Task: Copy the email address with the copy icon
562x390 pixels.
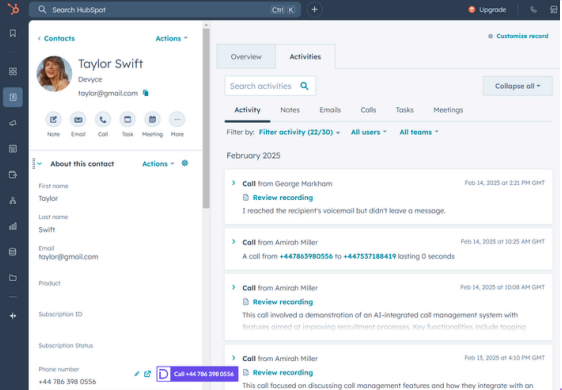Action: [146, 93]
